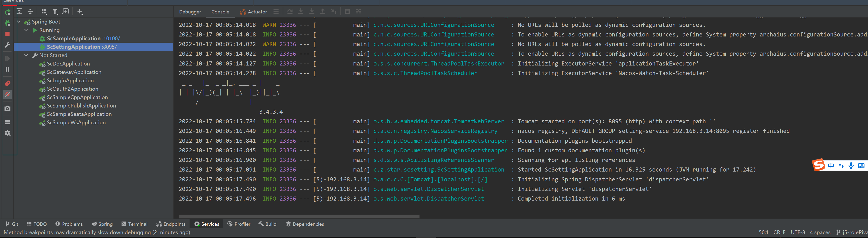Open the Git tool window
The height and width of the screenshot is (238, 868).
coord(12,224)
